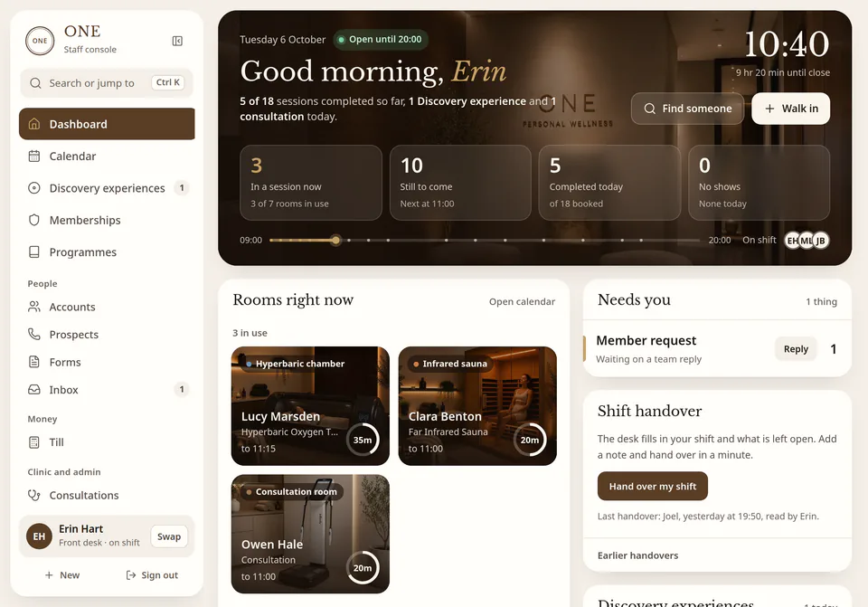
Task: Click the Search or jump to field
Action: [x=107, y=83]
